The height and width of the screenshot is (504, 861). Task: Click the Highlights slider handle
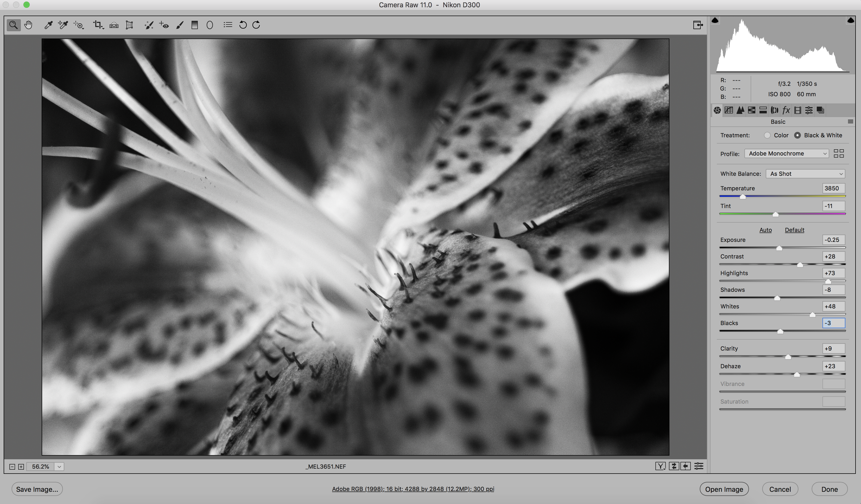pos(828,281)
